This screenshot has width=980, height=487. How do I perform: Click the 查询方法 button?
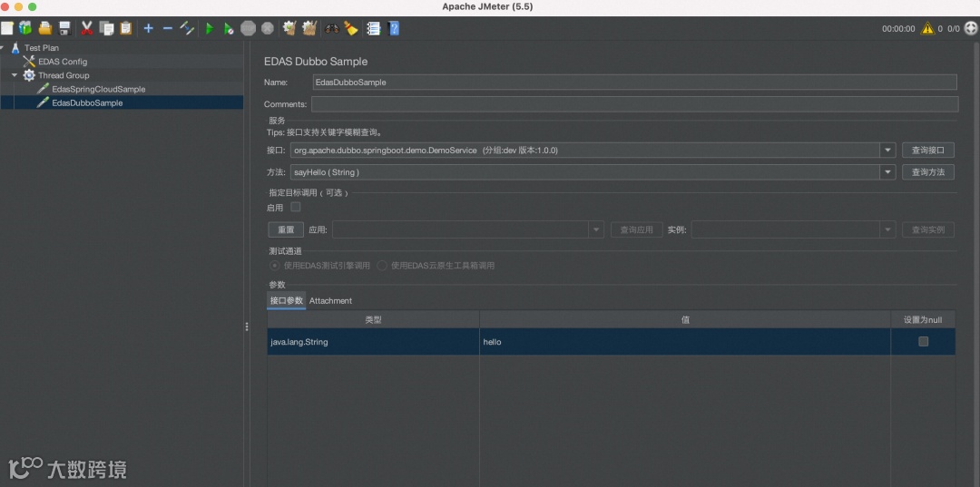928,172
